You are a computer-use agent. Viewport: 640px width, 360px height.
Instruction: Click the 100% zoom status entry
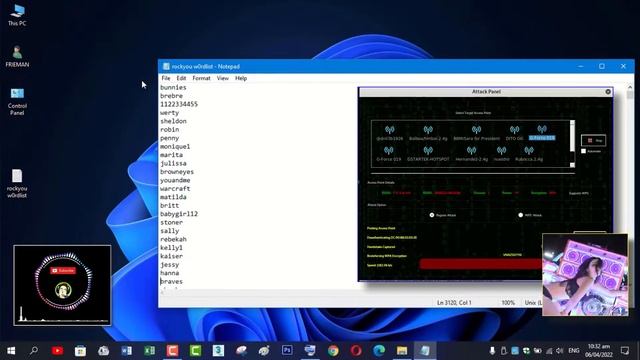click(508, 303)
